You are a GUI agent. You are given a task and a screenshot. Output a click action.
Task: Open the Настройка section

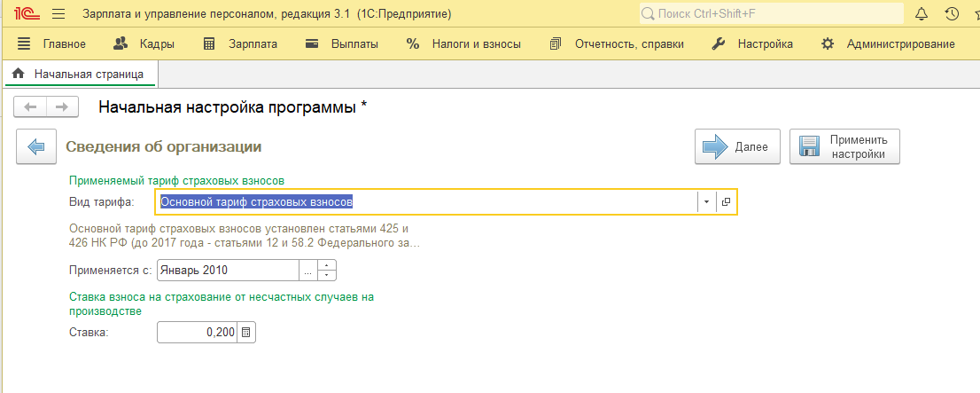pos(752,43)
